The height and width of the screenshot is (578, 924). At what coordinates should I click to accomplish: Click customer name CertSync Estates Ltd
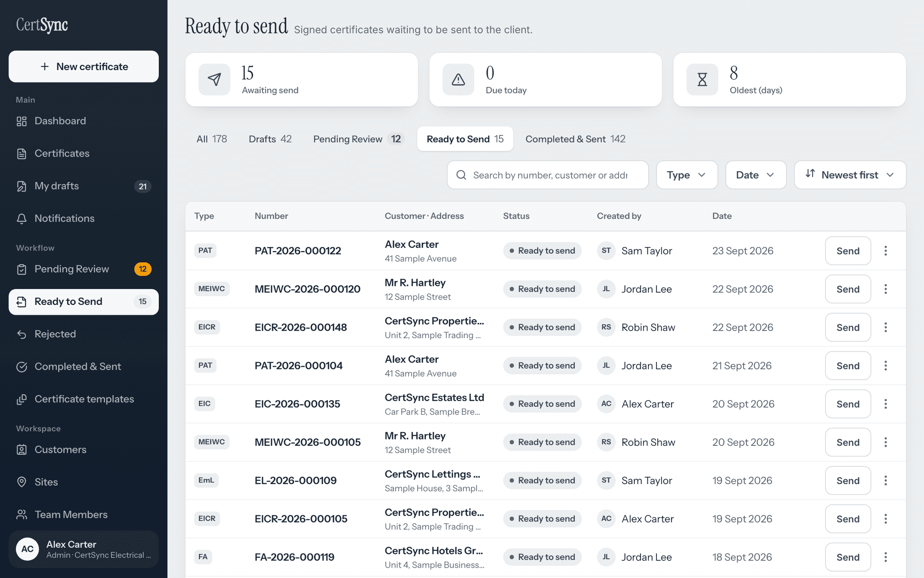point(434,397)
